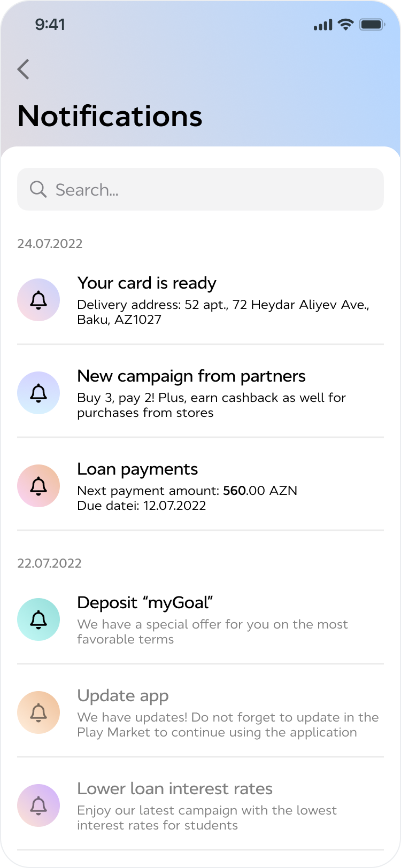The image size is (401, 868).
Task: Open Deposit "myGoal" notification title
Action: [x=145, y=602]
